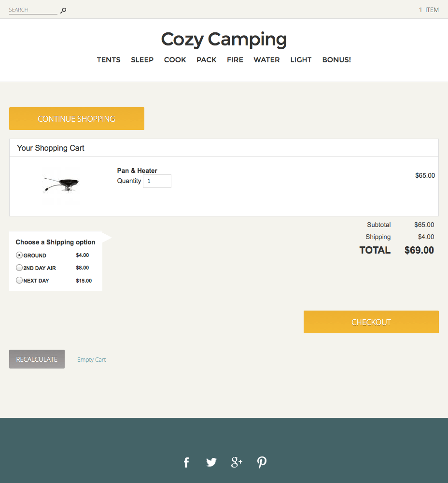This screenshot has width=448, height=483.
Task: Open the Facebook page icon
Action: [x=186, y=463]
